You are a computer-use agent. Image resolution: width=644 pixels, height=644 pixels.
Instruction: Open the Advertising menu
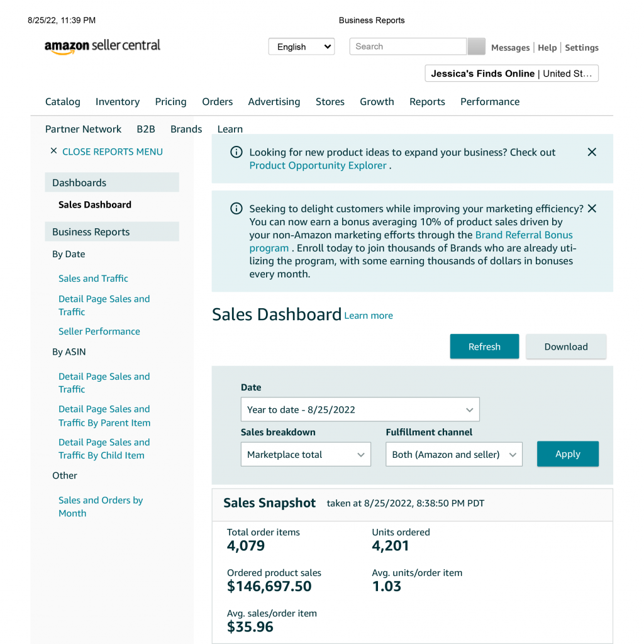[274, 101]
